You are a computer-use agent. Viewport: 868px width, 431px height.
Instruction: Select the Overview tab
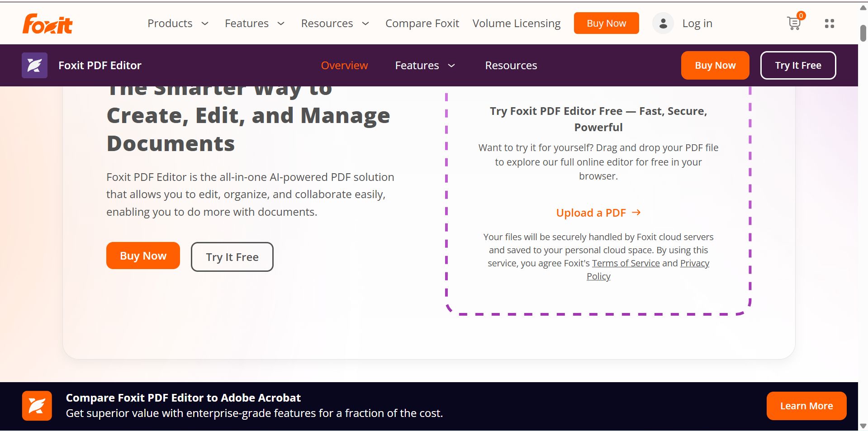click(x=345, y=66)
